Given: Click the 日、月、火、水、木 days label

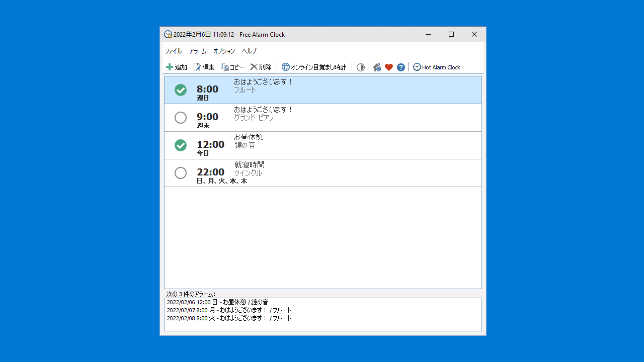Looking at the screenshot, I should point(222,181).
